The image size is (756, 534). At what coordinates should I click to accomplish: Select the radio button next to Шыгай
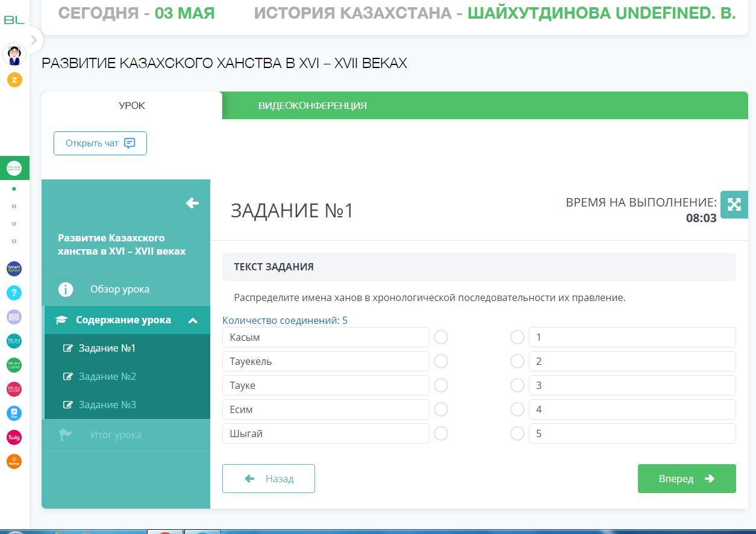tap(441, 433)
